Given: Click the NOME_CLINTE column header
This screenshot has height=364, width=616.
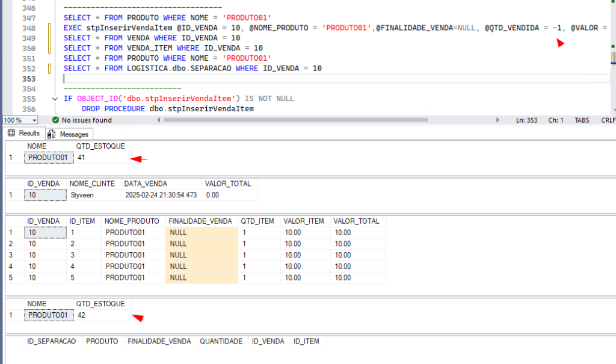Looking at the screenshot, I should 93,184.
